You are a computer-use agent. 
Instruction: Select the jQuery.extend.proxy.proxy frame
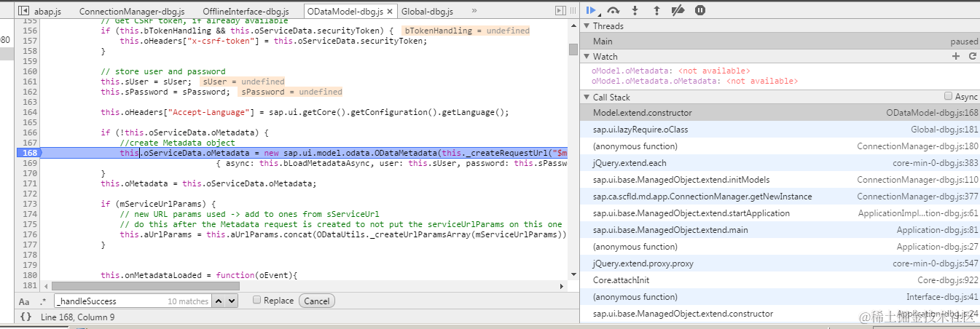click(780, 263)
